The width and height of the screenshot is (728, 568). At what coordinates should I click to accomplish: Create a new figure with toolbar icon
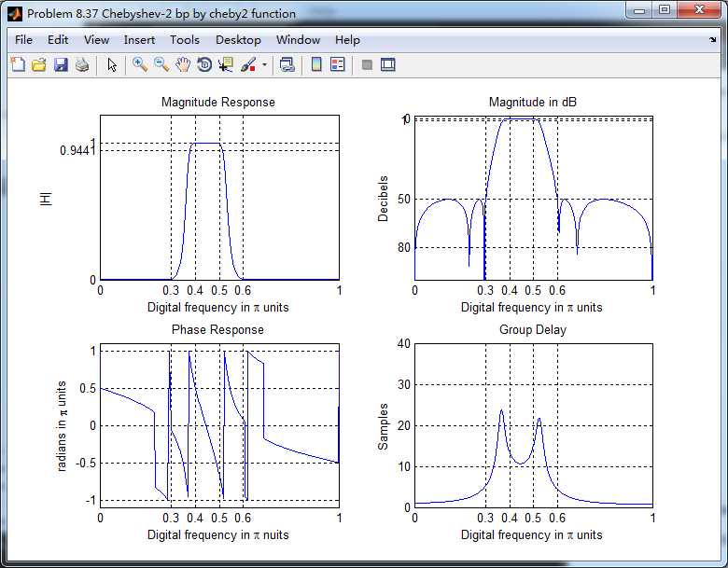tap(18, 64)
